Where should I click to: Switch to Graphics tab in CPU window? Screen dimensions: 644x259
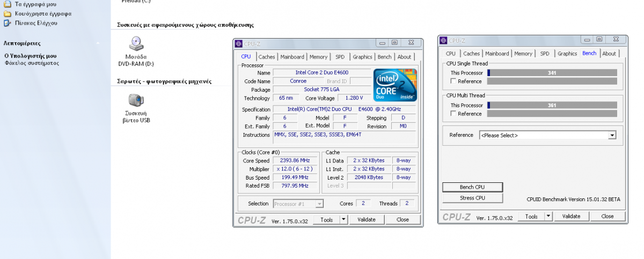click(x=362, y=57)
